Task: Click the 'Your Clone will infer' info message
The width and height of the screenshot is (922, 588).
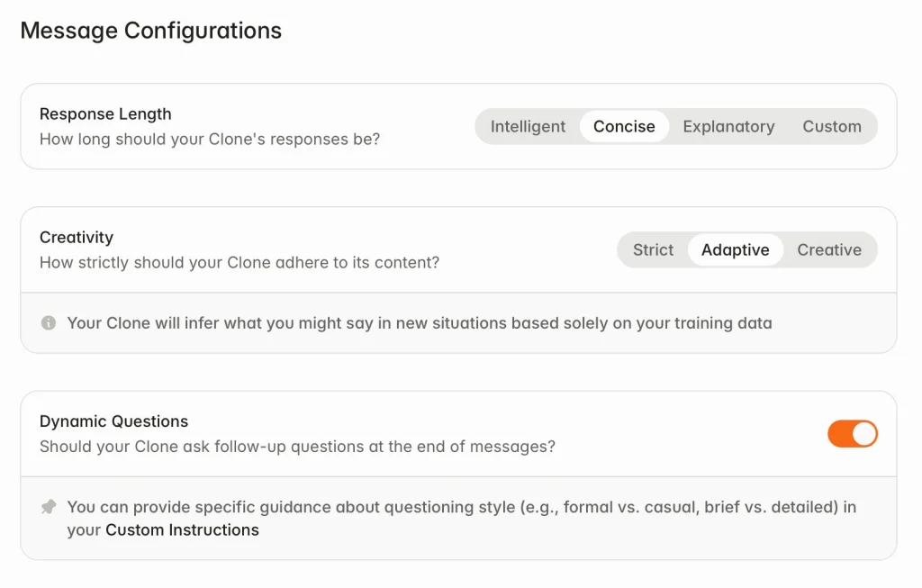Action: pyautogui.click(x=420, y=322)
